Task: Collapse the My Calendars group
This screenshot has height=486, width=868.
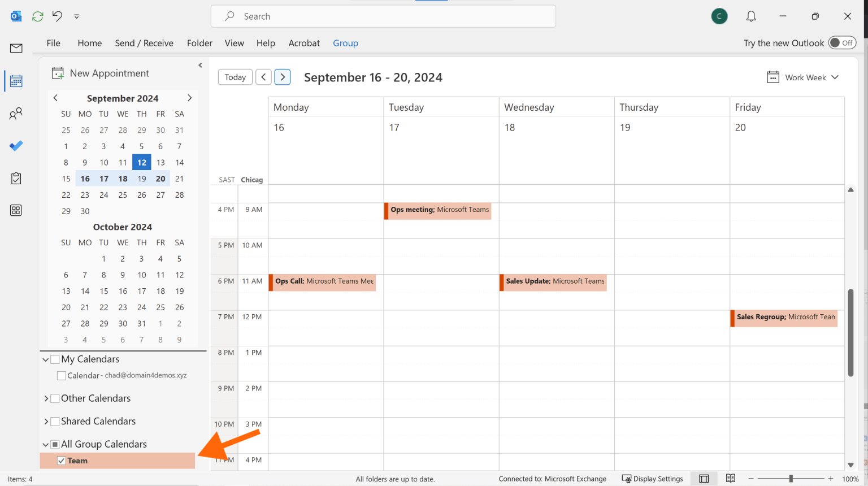Action: click(x=46, y=359)
